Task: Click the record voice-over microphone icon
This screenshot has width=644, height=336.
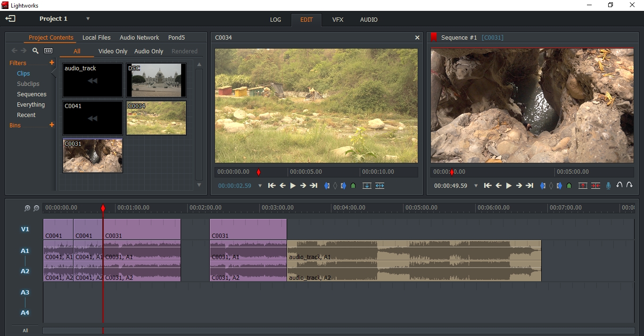Action: [x=608, y=186]
